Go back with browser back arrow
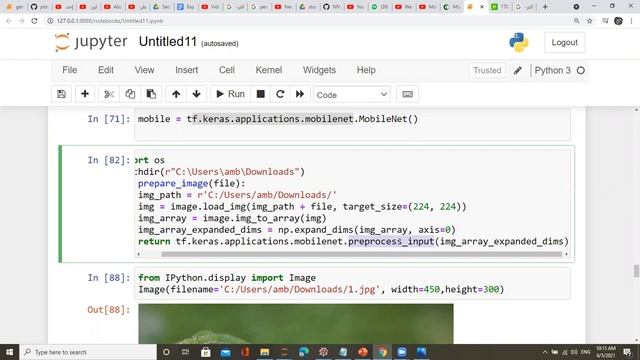This screenshot has height=360, width=640. 9,21
